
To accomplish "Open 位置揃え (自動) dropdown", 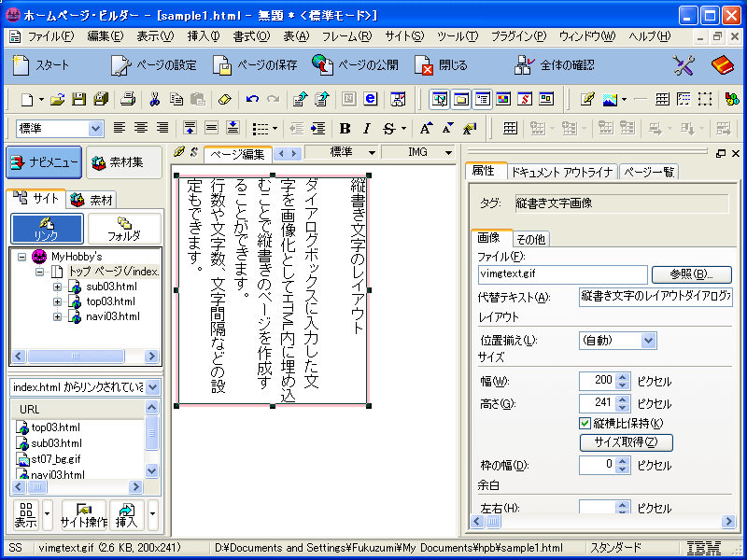I will point(648,341).
